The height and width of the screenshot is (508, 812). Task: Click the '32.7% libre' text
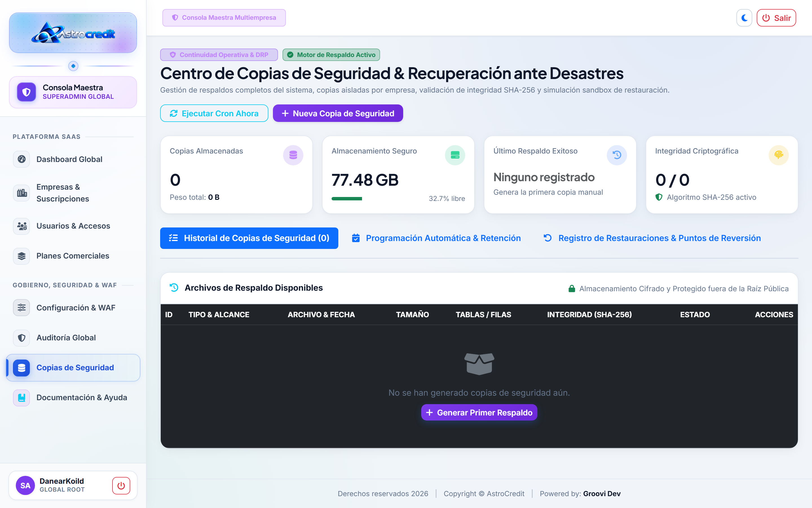(447, 199)
